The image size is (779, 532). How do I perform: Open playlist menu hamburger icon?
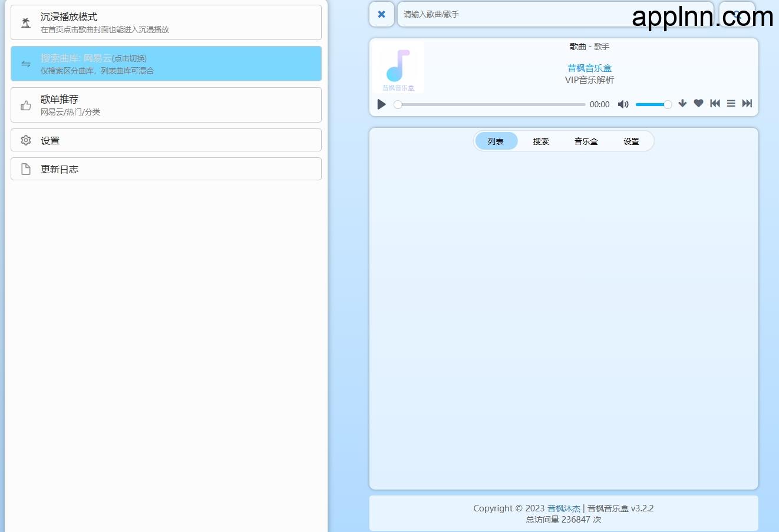pyautogui.click(x=731, y=104)
